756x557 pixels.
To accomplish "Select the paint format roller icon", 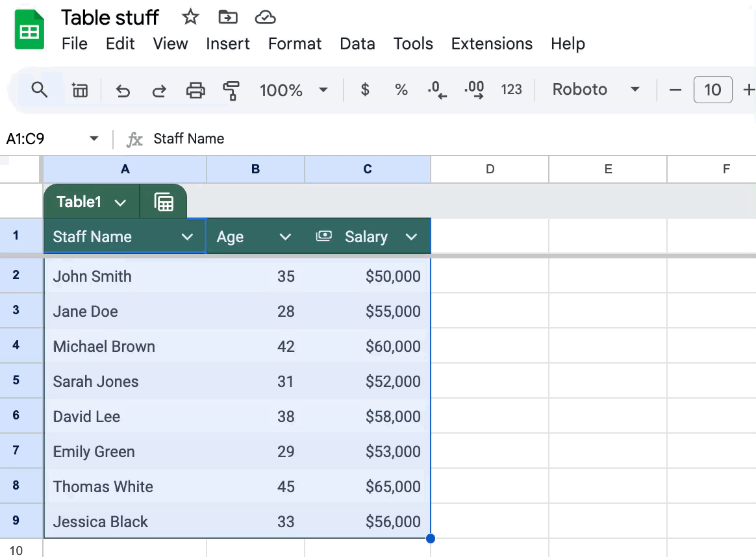I will 231,90.
